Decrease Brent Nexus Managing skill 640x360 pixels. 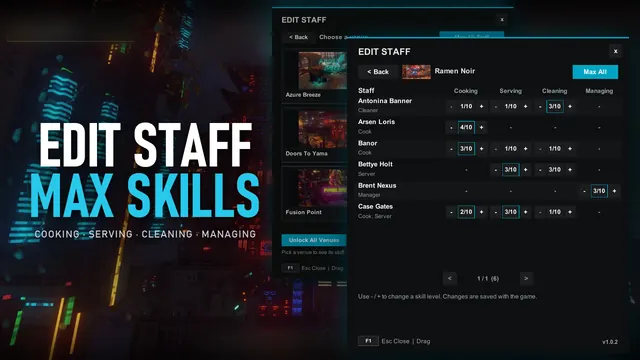[x=584, y=191]
